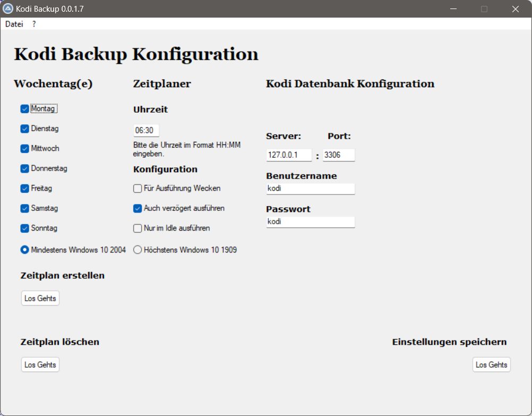Click the Server: label
This screenshot has width=532, height=416.
(284, 137)
